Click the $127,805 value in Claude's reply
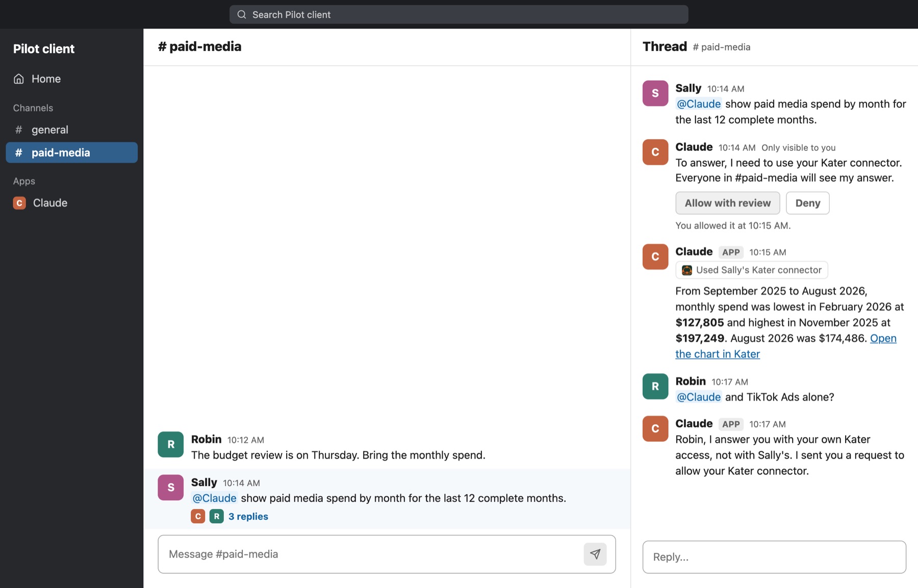The width and height of the screenshot is (918, 588). coord(700,322)
